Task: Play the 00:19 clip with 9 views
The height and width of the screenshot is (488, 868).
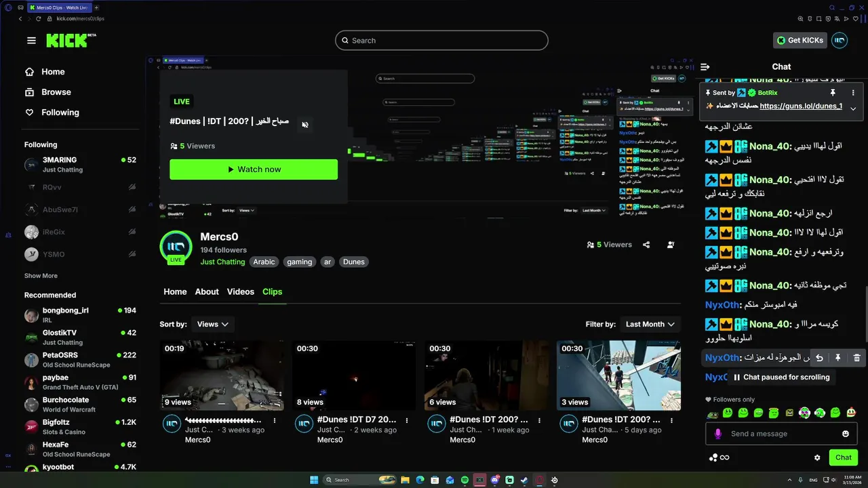Action: pos(222,375)
